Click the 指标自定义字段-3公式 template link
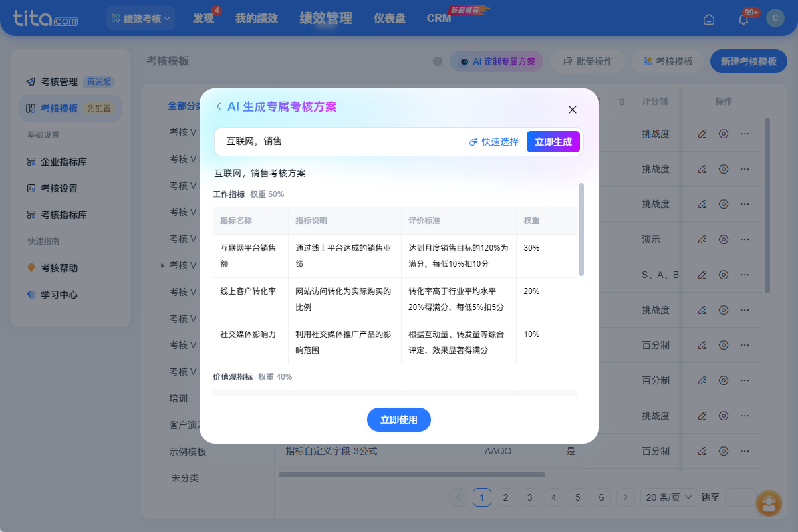Viewport: 798px width, 532px height. coord(331,451)
